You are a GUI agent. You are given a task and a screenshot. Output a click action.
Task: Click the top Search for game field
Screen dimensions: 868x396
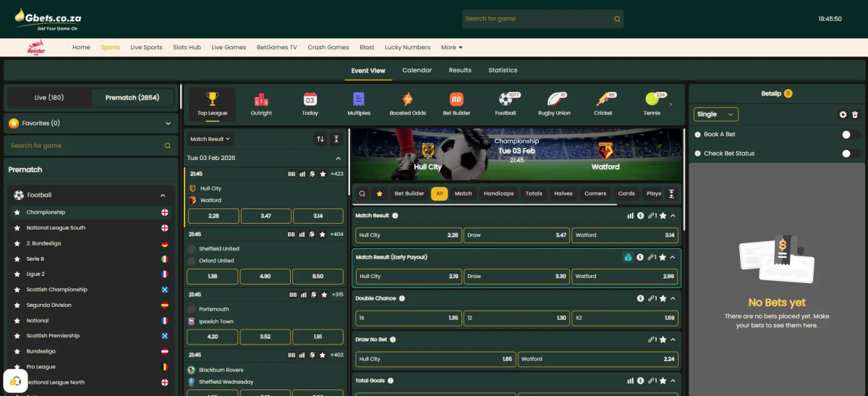click(x=542, y=19)
